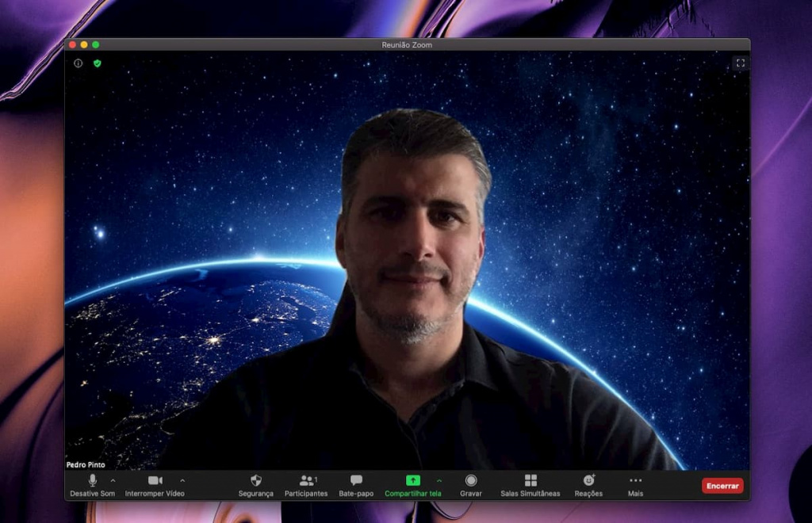Expand share options chevron beside Compartilhar tela
812x523 pixels.
tap(439, 480)
